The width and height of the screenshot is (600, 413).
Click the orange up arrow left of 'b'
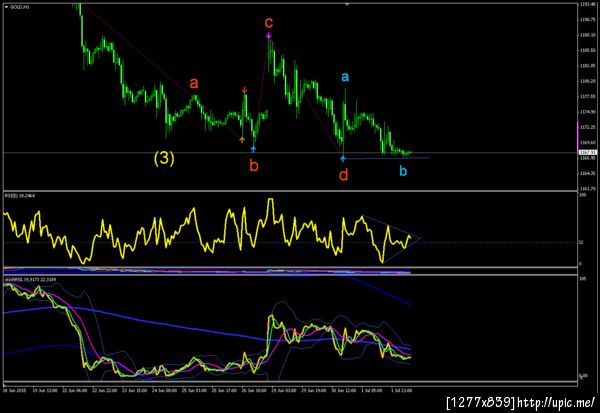click(x=242, y=140)
